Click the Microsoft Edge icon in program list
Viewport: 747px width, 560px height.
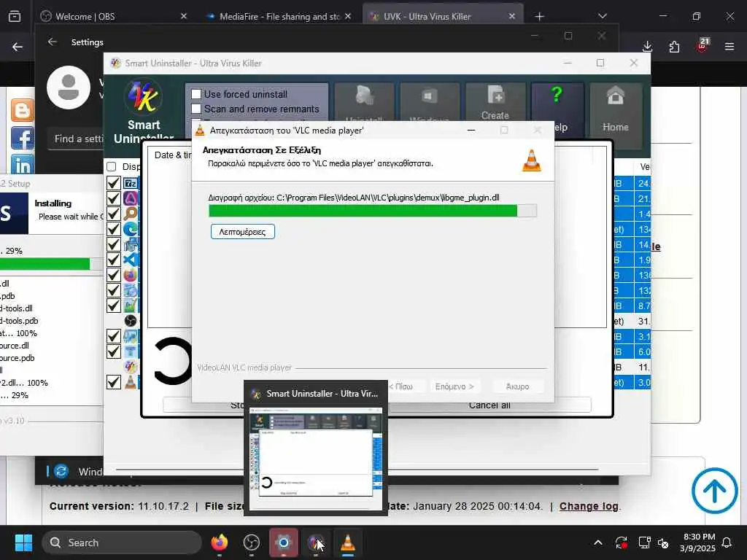131,229
